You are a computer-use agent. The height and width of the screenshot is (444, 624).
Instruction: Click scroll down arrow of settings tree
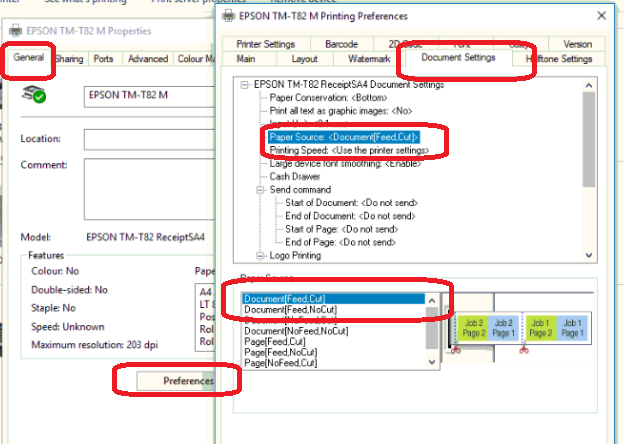click(x=589, y=255)
